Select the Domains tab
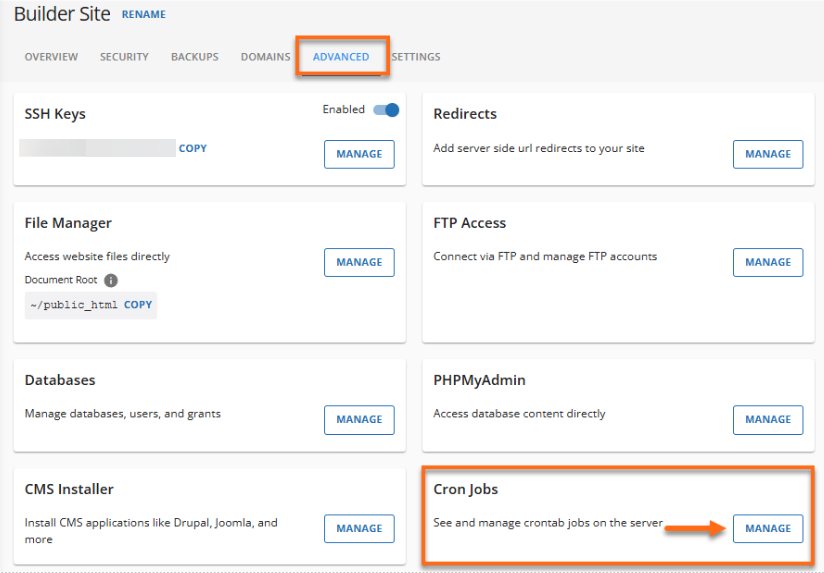 point(265,57)
